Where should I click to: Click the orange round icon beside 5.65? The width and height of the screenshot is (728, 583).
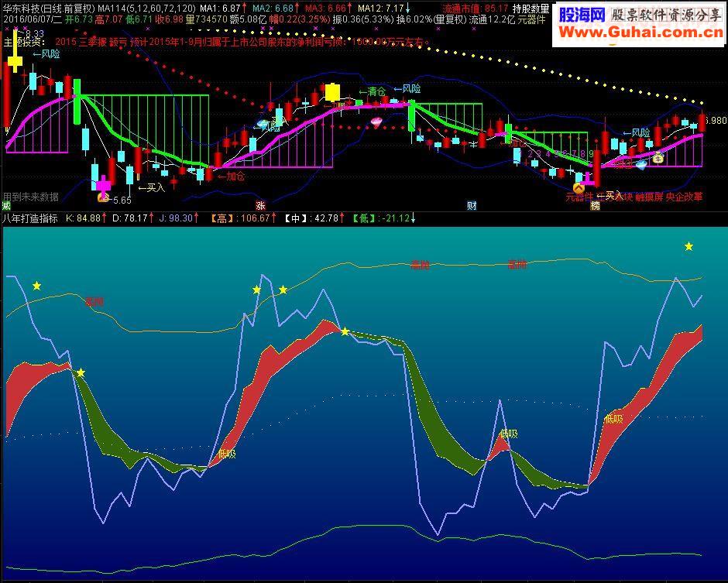103,198
